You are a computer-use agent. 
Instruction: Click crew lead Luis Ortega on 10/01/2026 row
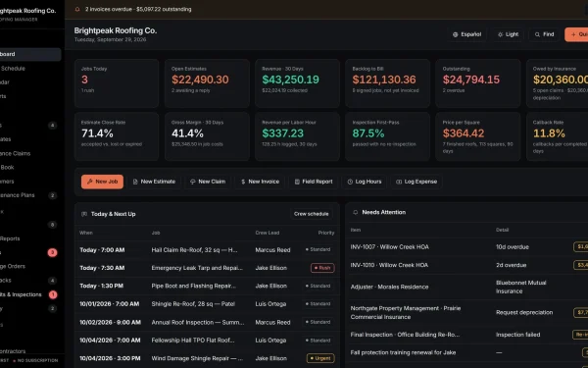point(270,304)
